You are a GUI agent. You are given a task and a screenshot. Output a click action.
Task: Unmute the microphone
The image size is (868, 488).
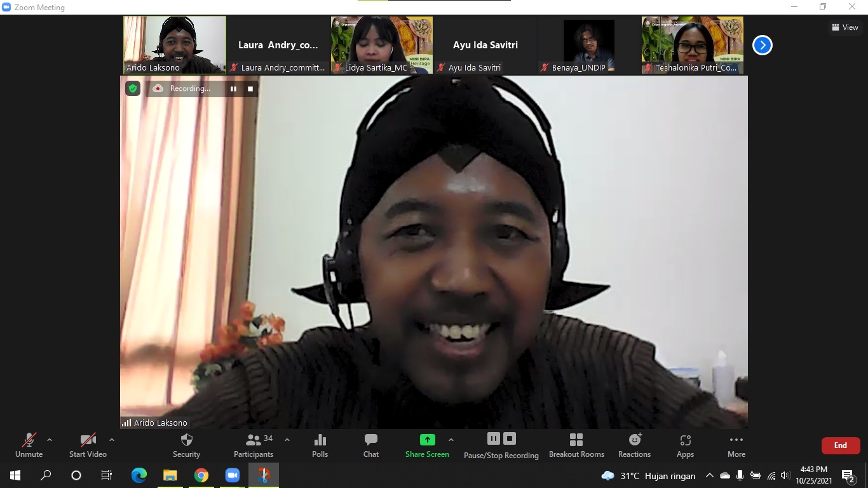(x=29, y=445)
